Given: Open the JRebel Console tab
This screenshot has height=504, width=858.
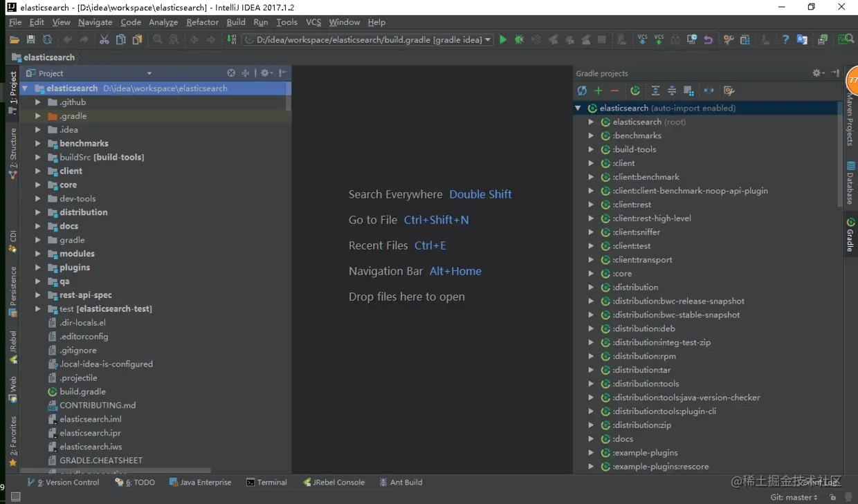Looking at the screenshot, I should [x=334, y=483].
